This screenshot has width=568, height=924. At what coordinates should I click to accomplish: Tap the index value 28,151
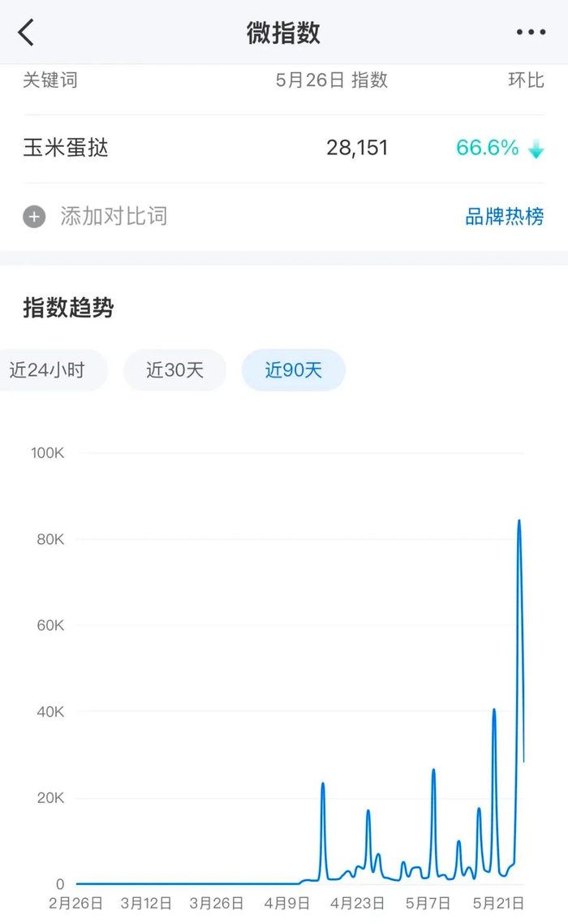tap(357, 147)
